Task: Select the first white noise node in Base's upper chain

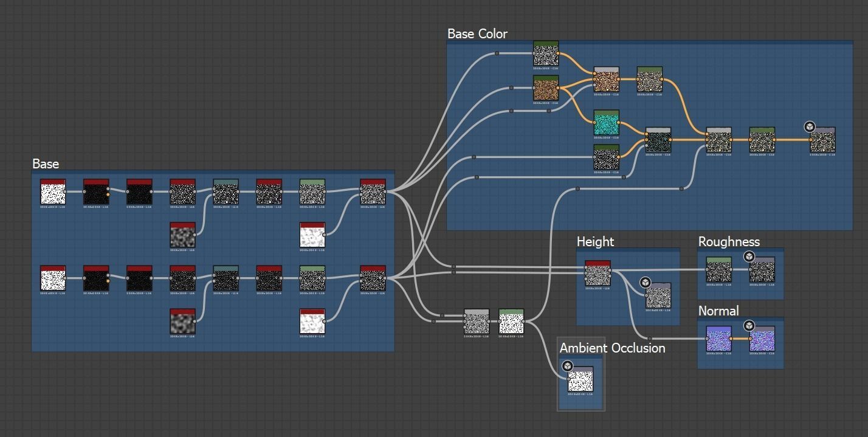Action: (53, 191)
